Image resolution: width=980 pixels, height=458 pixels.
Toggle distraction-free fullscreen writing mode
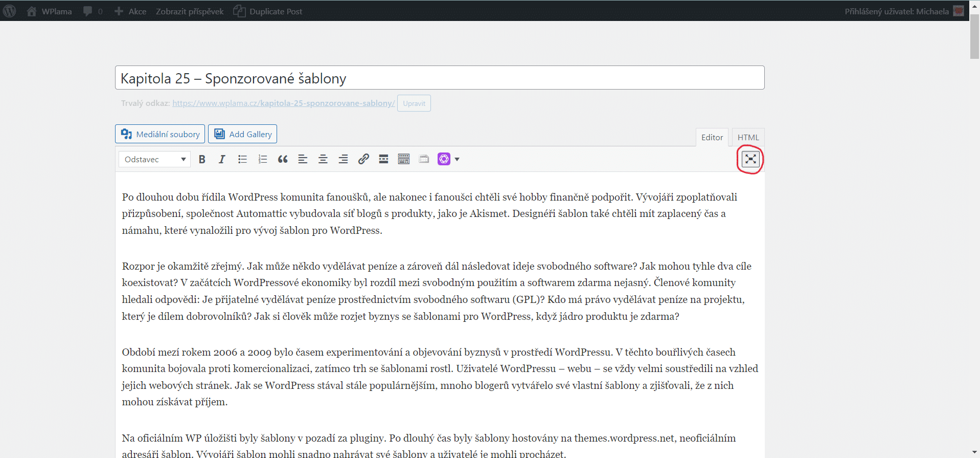coord(750,159)
